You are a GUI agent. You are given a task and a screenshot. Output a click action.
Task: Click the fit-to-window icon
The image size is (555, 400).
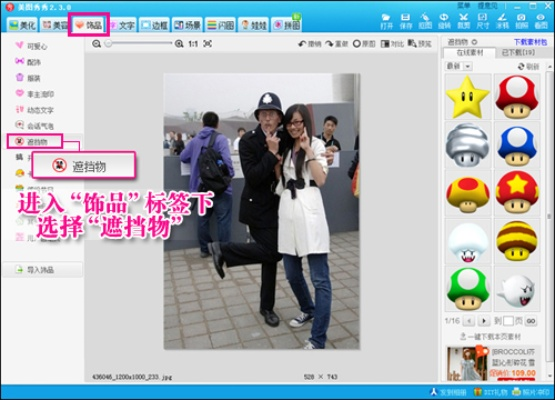tap(208, 44)
